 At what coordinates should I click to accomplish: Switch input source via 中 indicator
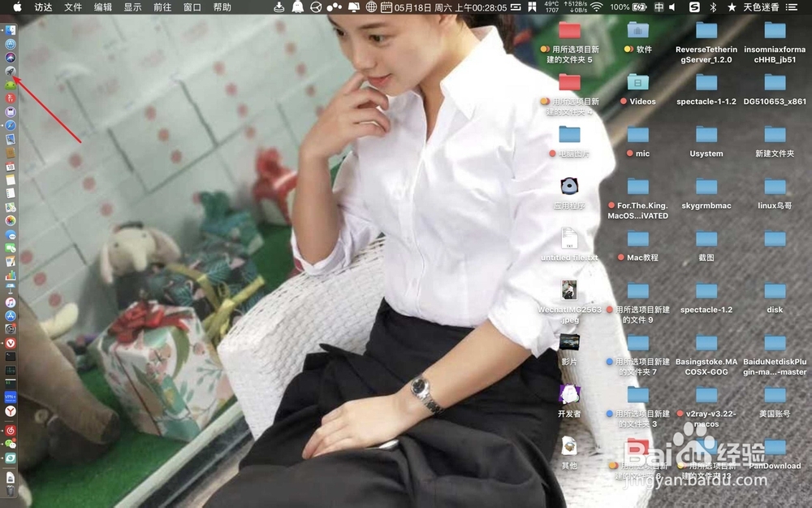pos(659,7)
